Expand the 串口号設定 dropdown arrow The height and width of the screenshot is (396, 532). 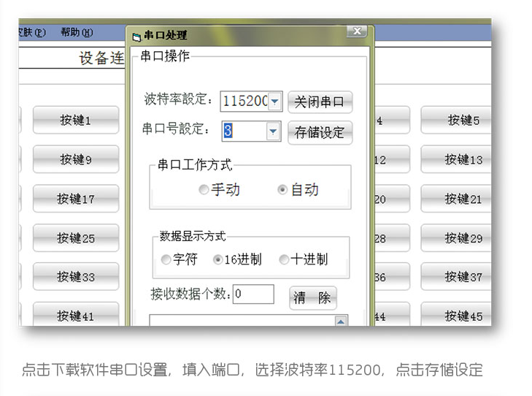click(273, 132)
